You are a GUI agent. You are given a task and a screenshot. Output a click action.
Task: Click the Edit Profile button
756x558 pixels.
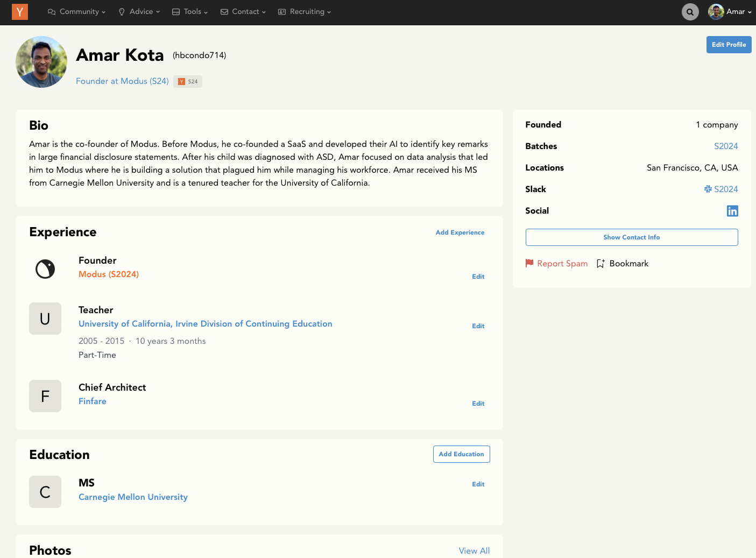[729, 45]
